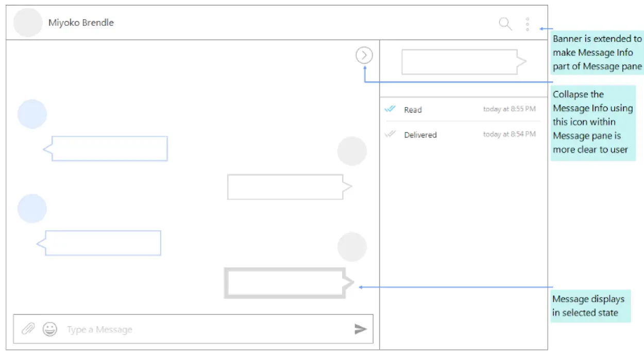This screenshot has height=353, width=644.
Task: Select the Read status row label
Action: (x=413, y=110)
